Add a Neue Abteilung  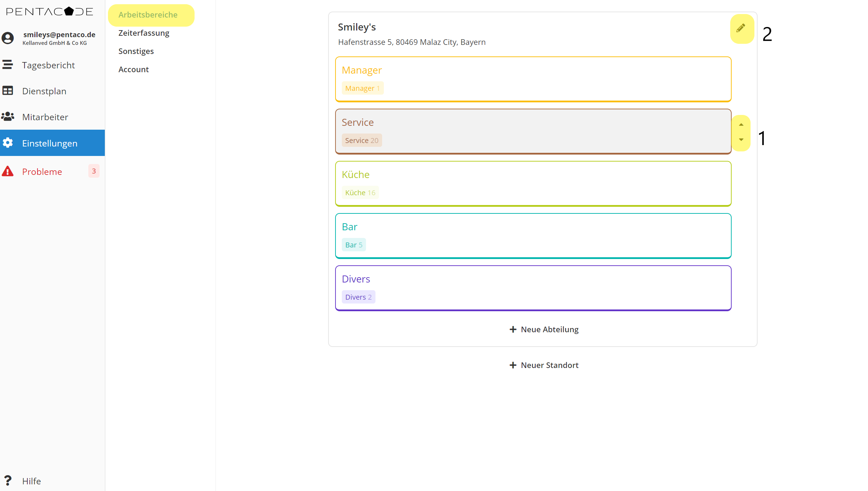[x=544, y=329]
